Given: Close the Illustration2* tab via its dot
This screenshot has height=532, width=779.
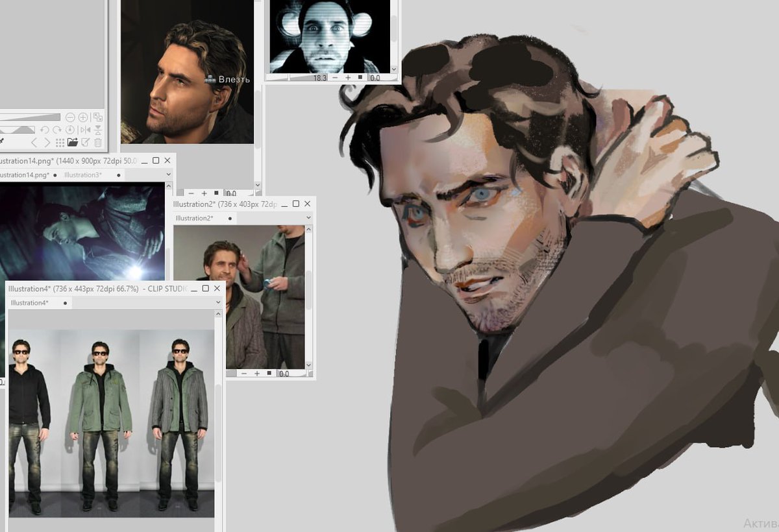Looking at the screenshot, I should (x=230, y=219).
